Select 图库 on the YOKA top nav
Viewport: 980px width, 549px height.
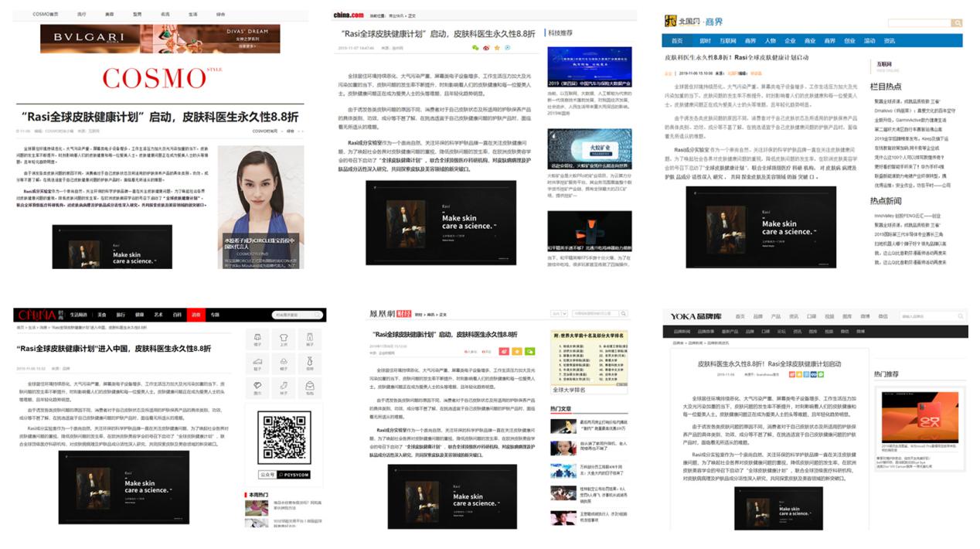click(x=847, y=316)
